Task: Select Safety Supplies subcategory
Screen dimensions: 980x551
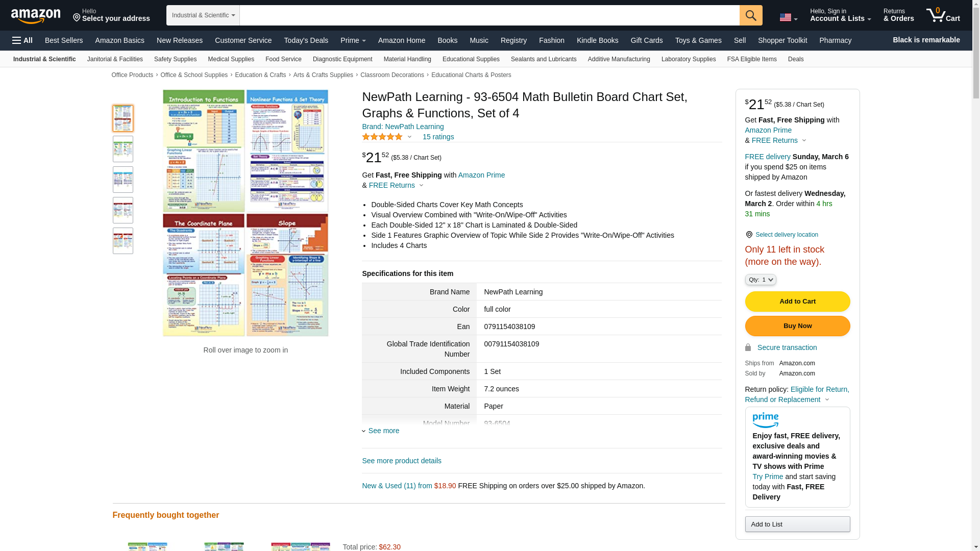Action: point(175,59)
